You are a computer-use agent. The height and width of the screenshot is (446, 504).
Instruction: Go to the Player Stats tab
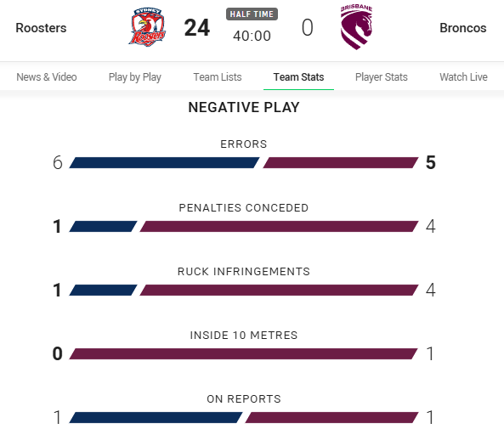pyautogui.click(x=382, y=77)
